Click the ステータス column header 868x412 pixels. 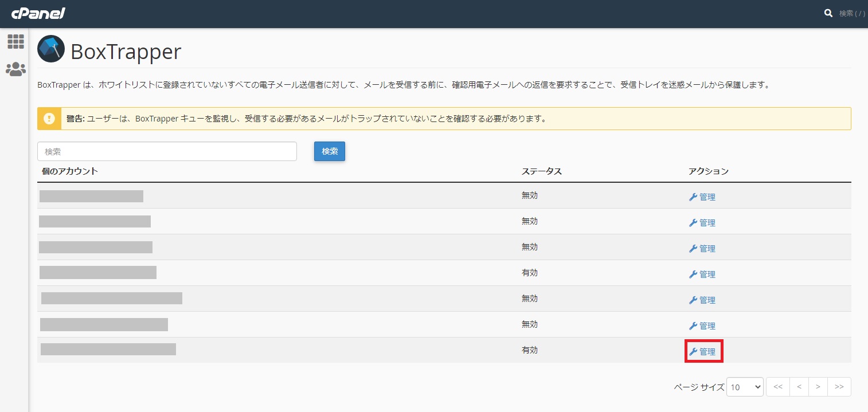pos(541,171)
